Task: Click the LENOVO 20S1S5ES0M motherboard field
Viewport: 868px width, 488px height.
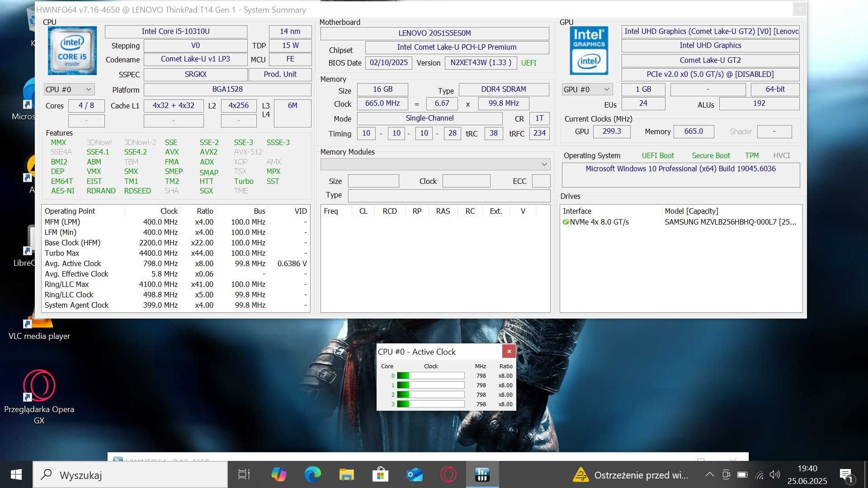Action: point(434,33)
